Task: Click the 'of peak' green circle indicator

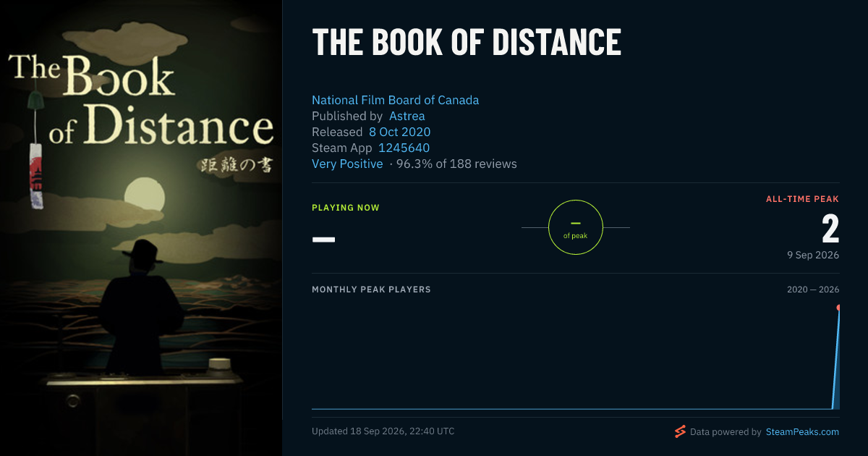Action: pyautogui.click(x=576, y=227)
